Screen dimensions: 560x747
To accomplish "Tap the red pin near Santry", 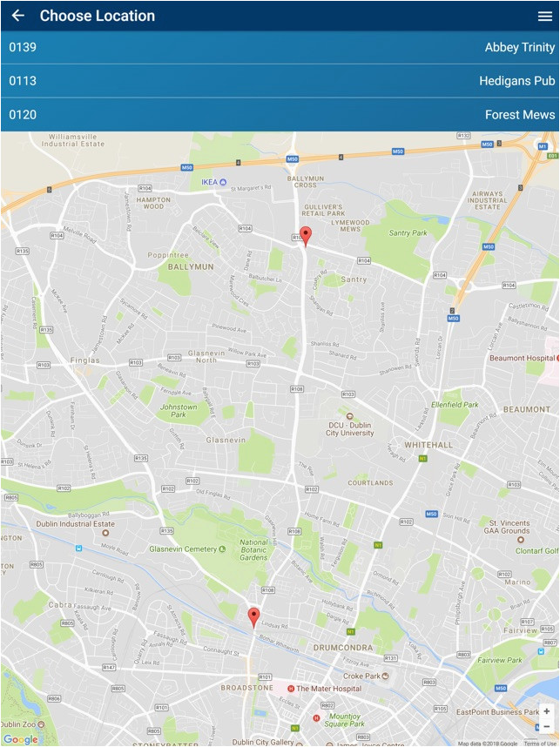I will 306,236.
